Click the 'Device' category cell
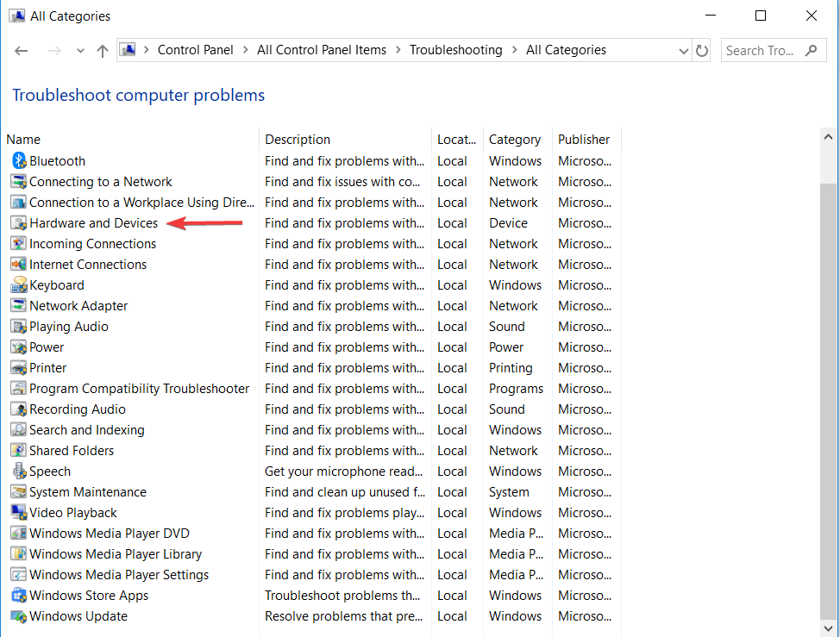840x637 pixels. [x=508, y=222]
